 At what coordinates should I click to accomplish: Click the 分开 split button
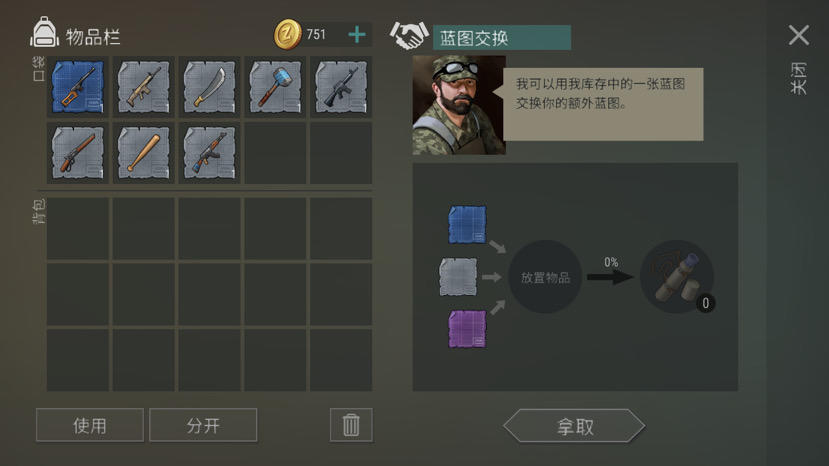(203, 425)
